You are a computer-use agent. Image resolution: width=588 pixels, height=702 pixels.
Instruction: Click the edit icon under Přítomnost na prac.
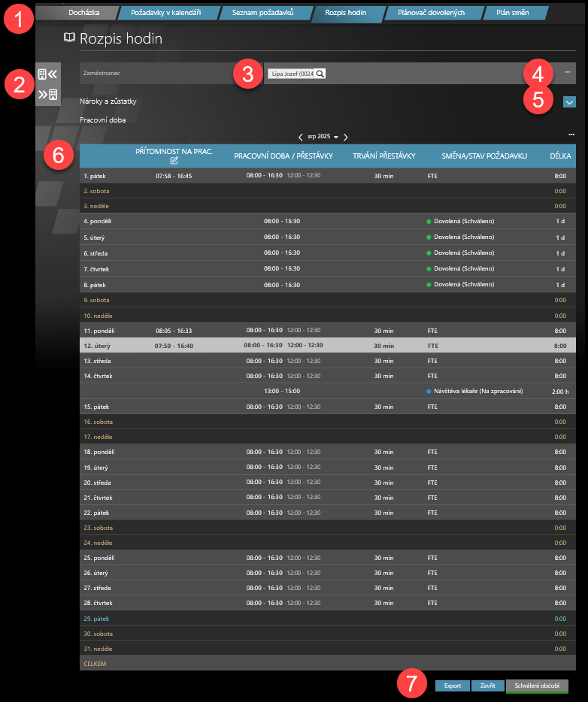point(174,160)
